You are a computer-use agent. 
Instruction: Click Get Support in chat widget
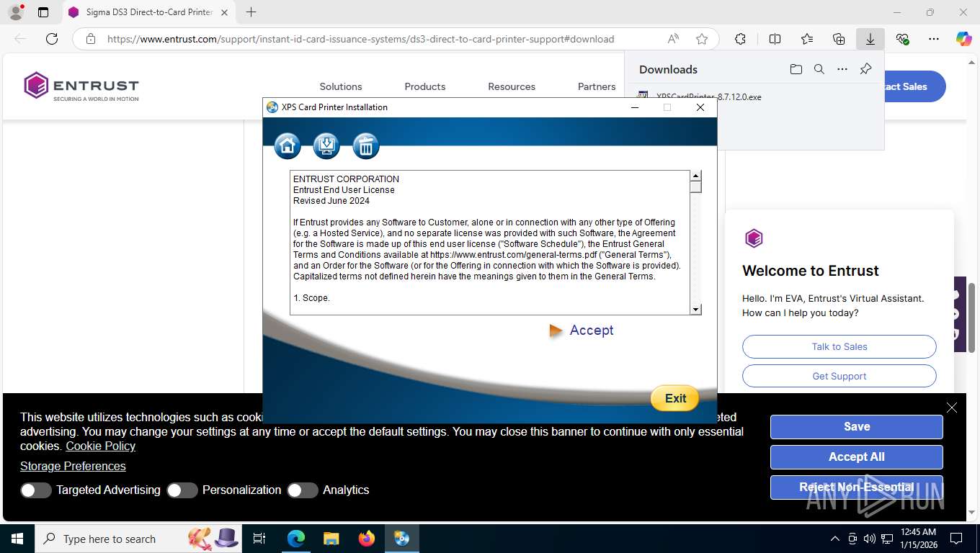[x=839, y=376]
